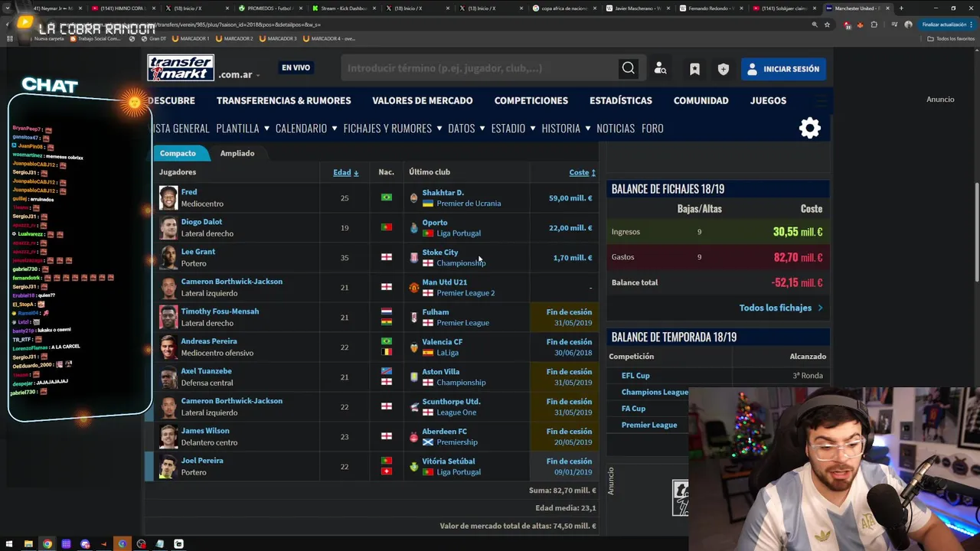This screenshot has width=980, height=551.
Task: Open the settings gear icon
Action: click(810, 128)
